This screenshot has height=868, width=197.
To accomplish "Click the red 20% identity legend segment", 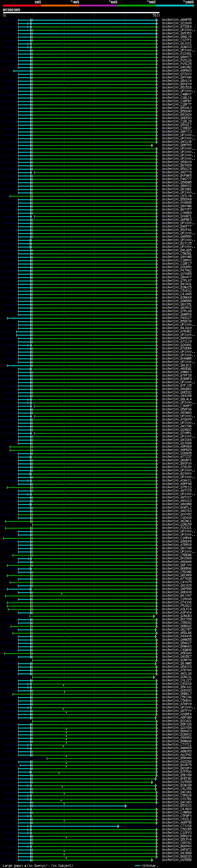I will 22,6.
